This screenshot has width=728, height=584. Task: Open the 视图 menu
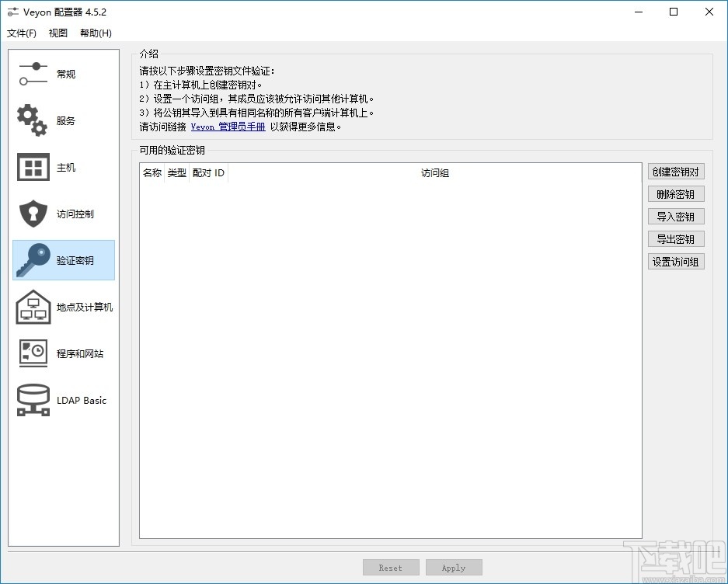point(57,33)
